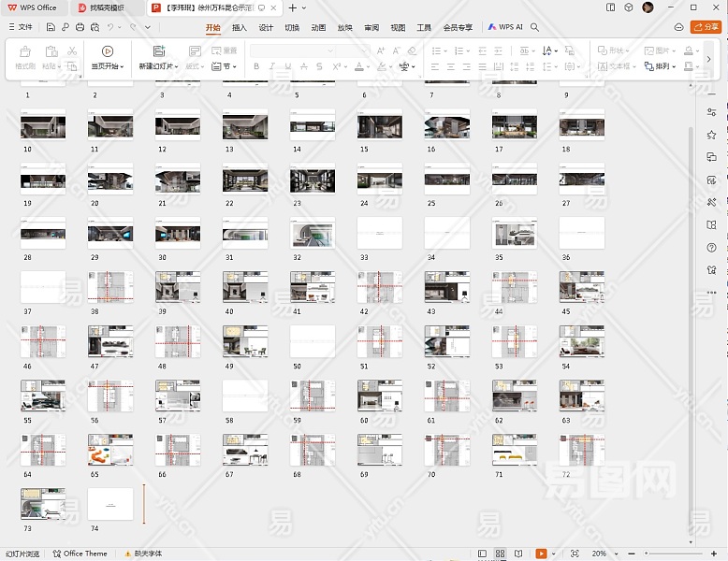Click the help question mark sidebar icon
This screenshot has width=728, height=561.
coord(711,247)
